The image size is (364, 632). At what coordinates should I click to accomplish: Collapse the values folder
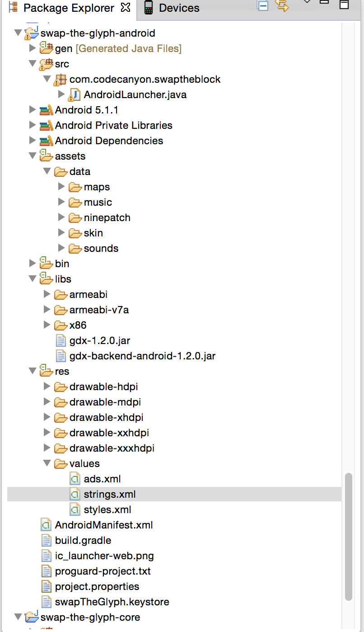coord(47,463)
